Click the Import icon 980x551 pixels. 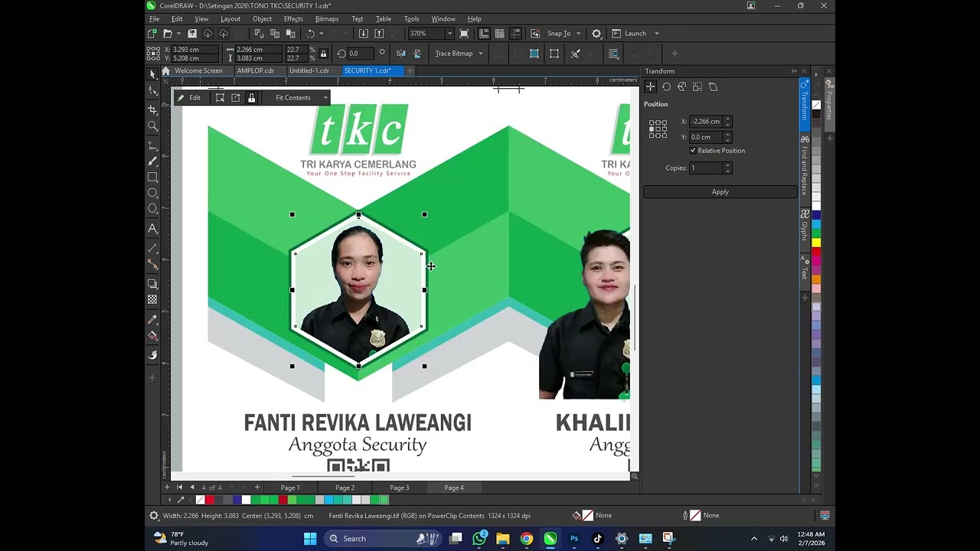(363, 34)
